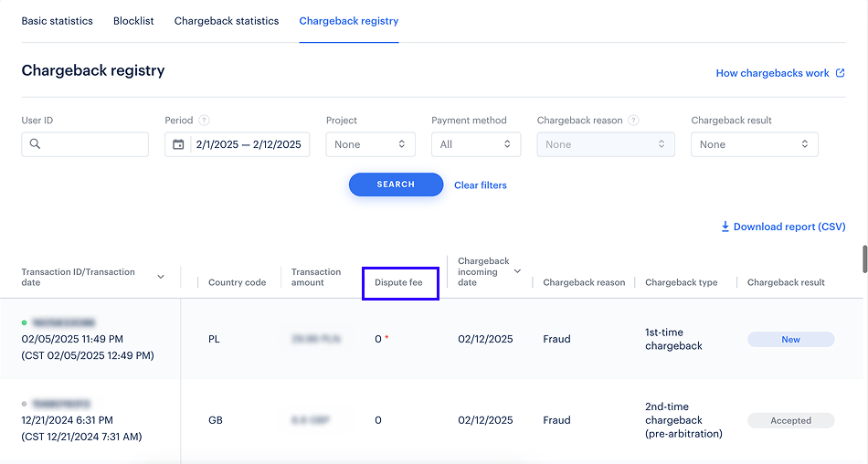This screenshot has height=464, width=868.
Task: Toggle sort arrow on Chargeback incoming date column
Action: pyautogui.click(x=518, y=271)
